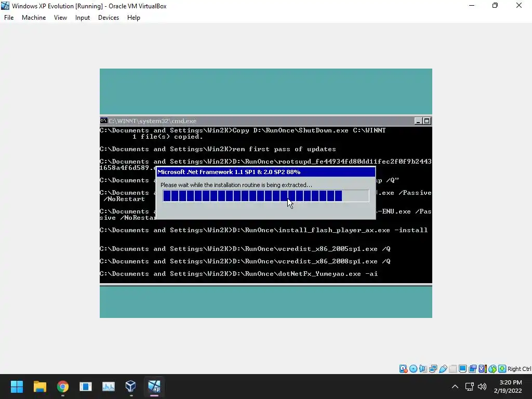Click the Copy ShutDown.exe command line
The width and height of the screenshot is (532, 399).
(x=243, y=130)
